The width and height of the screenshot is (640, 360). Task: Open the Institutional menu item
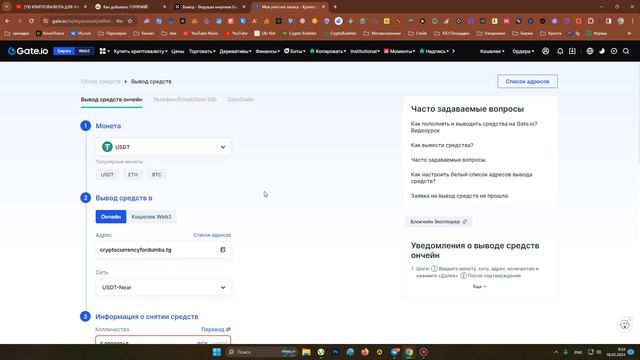coord(365,51)
